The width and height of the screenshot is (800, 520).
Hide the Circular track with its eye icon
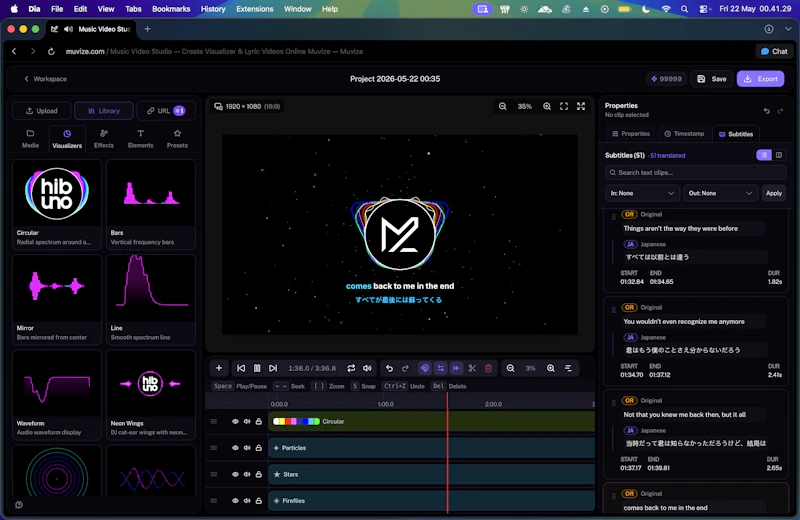pyautogui.click(x=235, y=422)
